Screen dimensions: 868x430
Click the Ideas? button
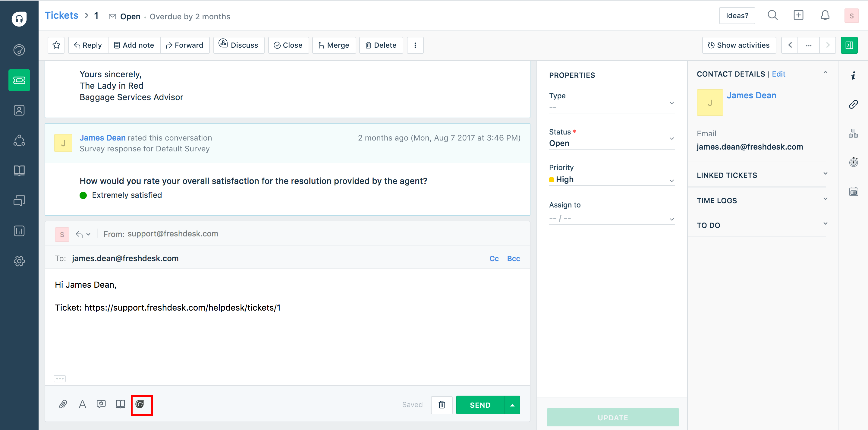point(737,15)
